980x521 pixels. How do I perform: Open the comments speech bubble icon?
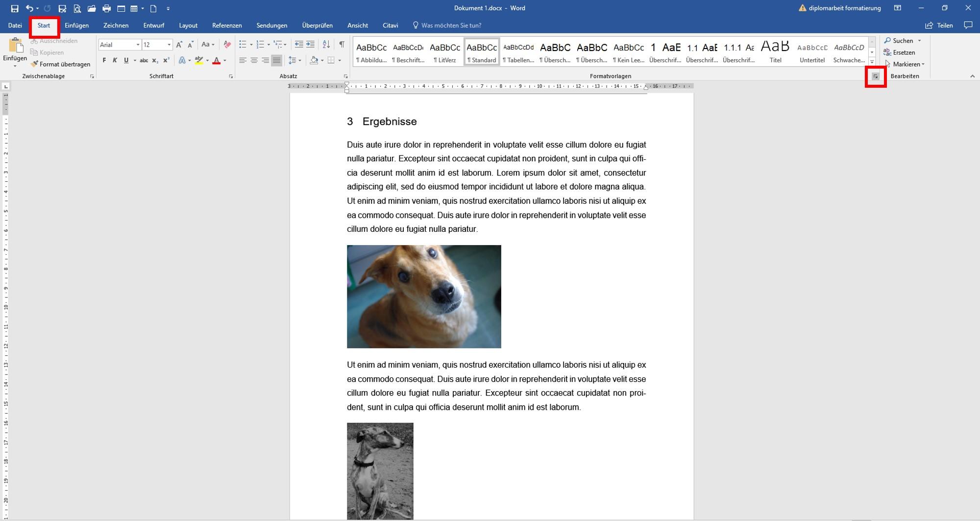point(968,25)
